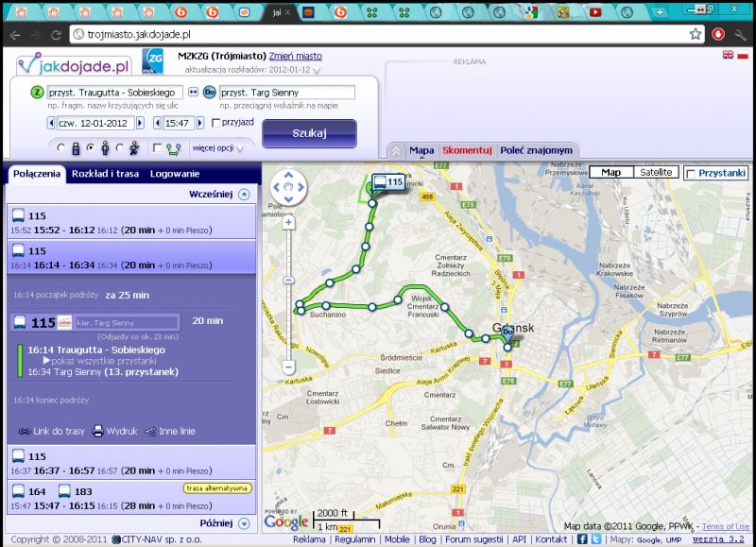Click the ZG transit operator logo
The width and height of the screenshot is (756, 547).
coord(152,61)
